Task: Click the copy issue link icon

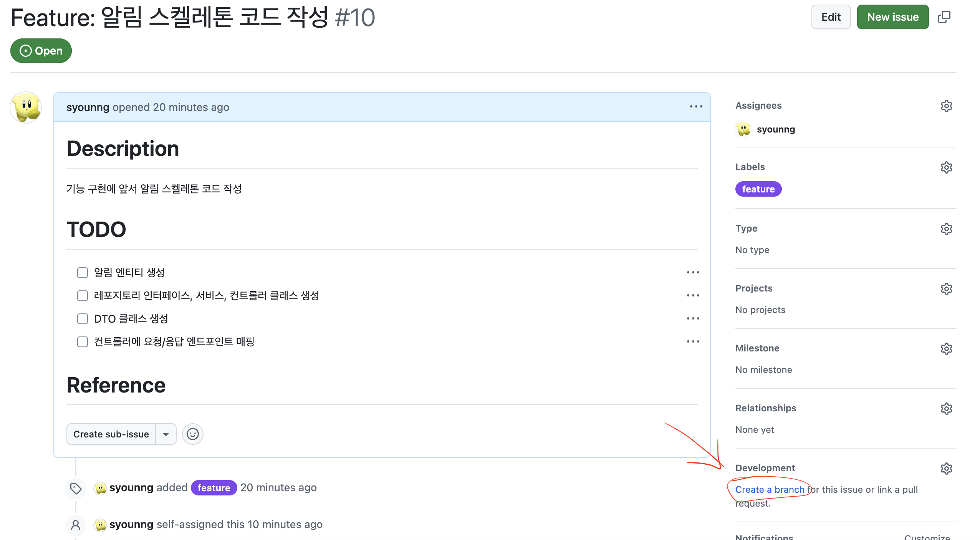Action: coord(944,17)
